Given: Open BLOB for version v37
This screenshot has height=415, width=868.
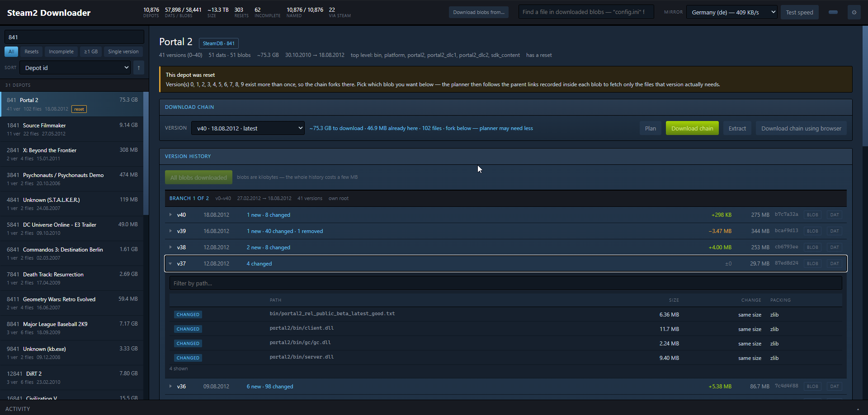Looking at the screenshot, I should (812, 264).
